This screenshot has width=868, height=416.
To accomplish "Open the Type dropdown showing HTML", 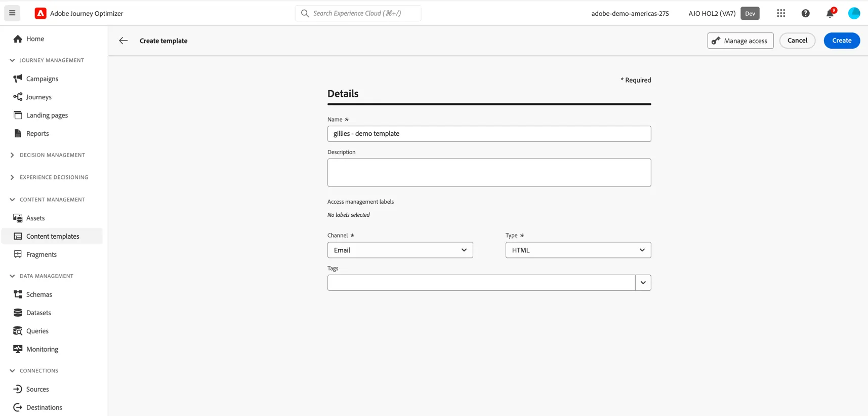I will (578, 250).
